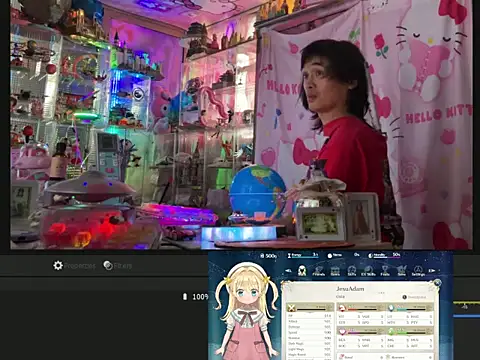Click the blue stat group icon
Screen dimensions: 480x360
click(x=391, y=307)
